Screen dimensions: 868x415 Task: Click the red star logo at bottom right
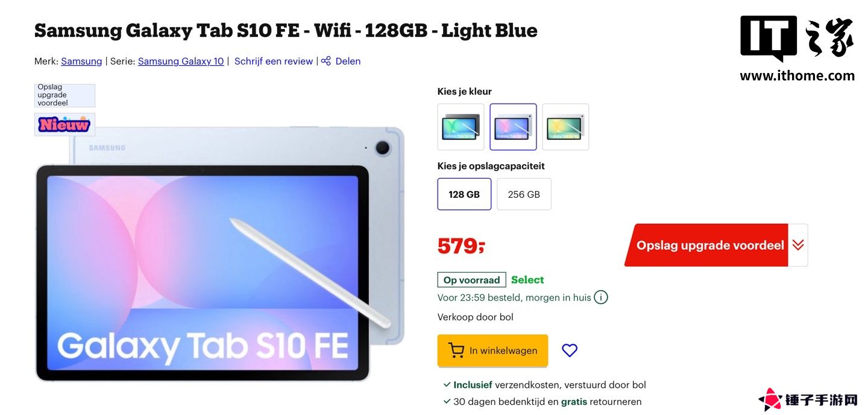pyautogui.click(x=770, y=399)
